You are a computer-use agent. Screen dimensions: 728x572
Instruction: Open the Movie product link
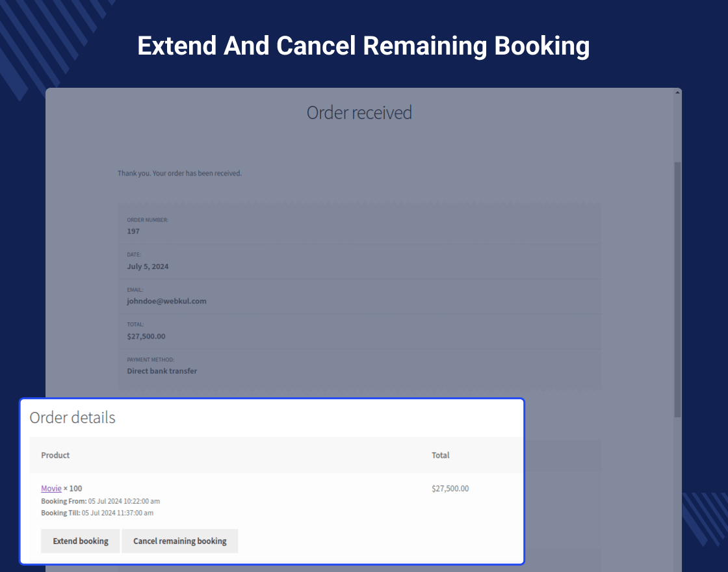tap(51, 488)
